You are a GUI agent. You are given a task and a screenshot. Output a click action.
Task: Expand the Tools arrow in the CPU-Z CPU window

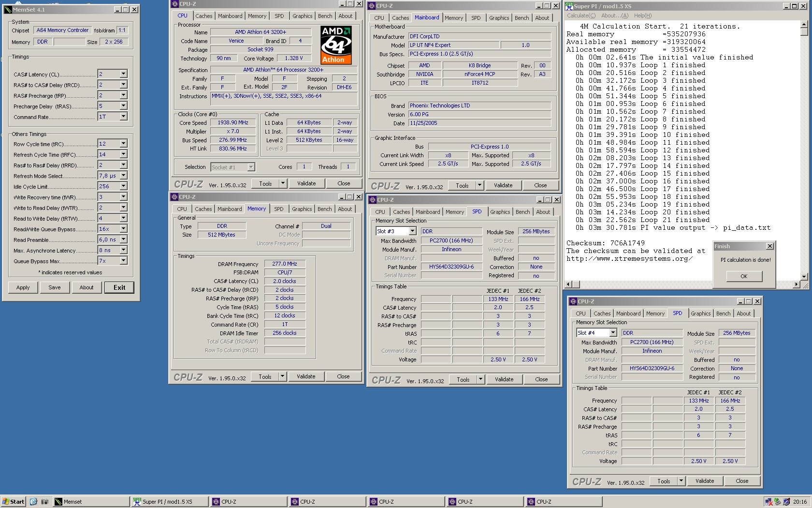(x=283, y=183)
